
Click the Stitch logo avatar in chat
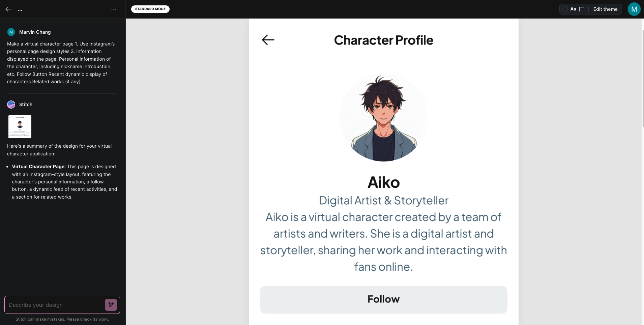11,105
